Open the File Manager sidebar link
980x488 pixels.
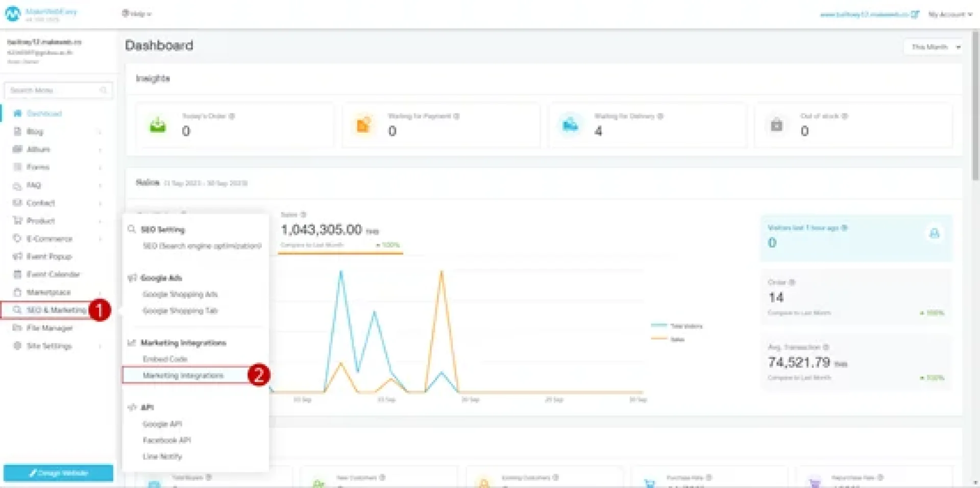click(x=49, y=328)
